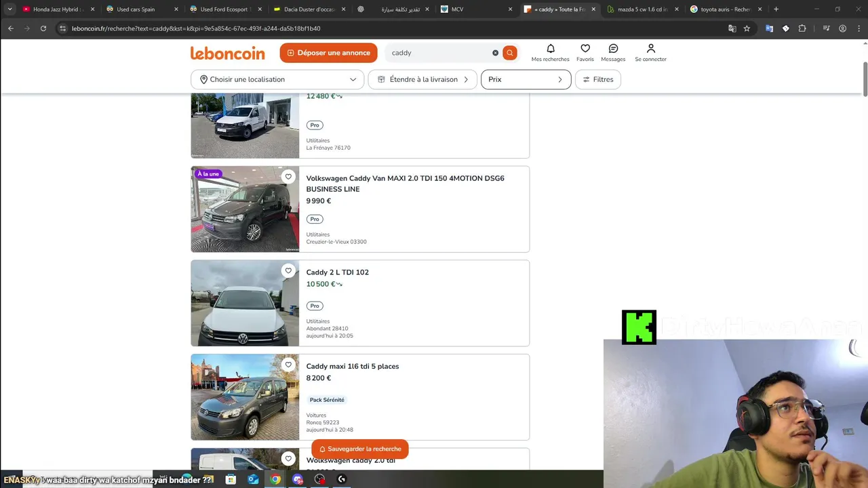The height and width of the screenshot is (488, 868).
Task: Bookmark this page with star icon
Action: (747, 28)
